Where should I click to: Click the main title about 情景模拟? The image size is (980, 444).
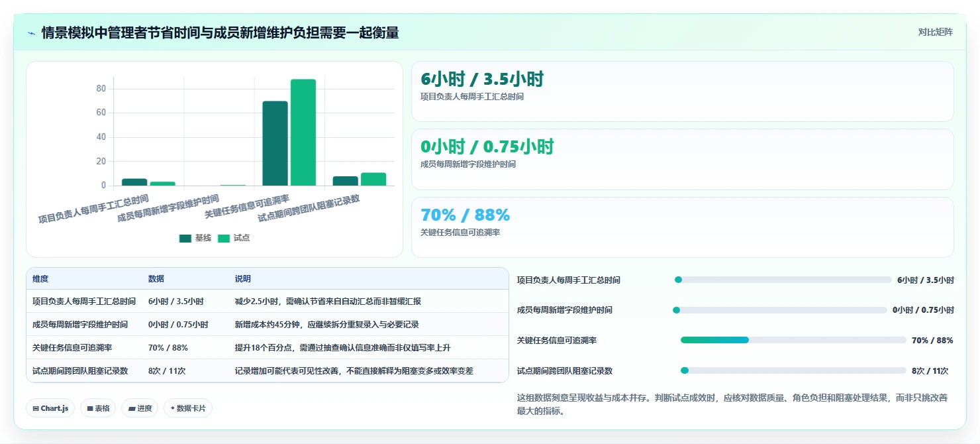(x=220, y=33)
